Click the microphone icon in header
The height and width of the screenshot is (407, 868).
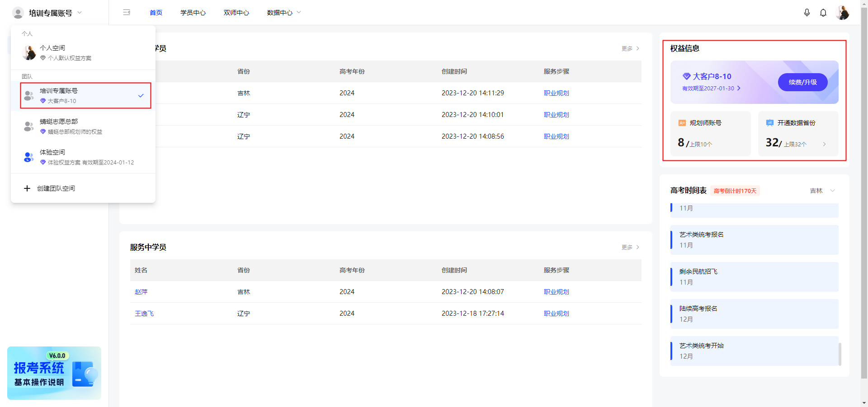point(807,13)
